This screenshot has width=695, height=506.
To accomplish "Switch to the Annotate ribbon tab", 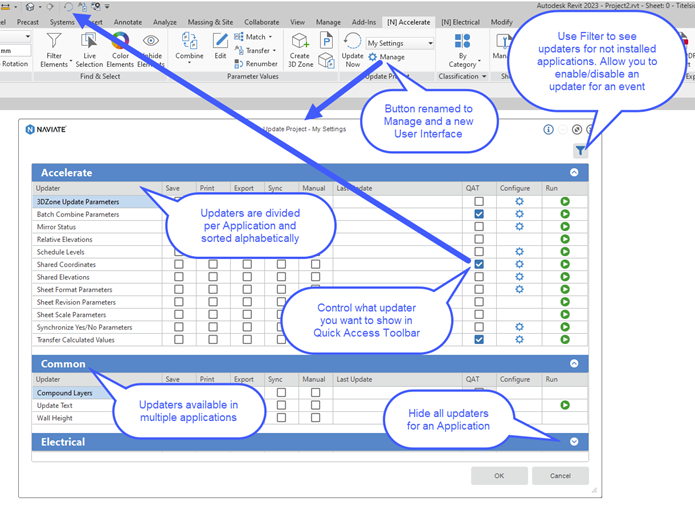I will (128, 22).
